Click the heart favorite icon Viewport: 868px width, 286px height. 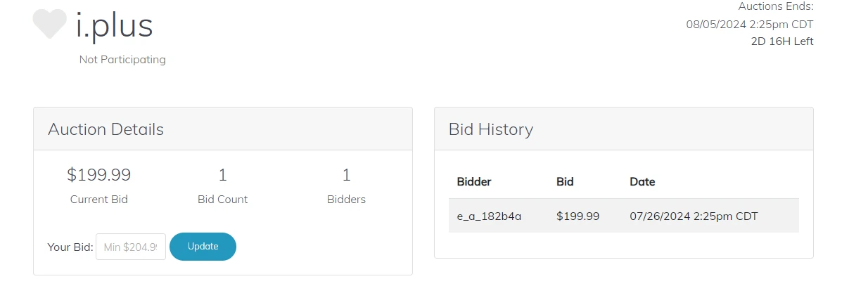point(49,25)
